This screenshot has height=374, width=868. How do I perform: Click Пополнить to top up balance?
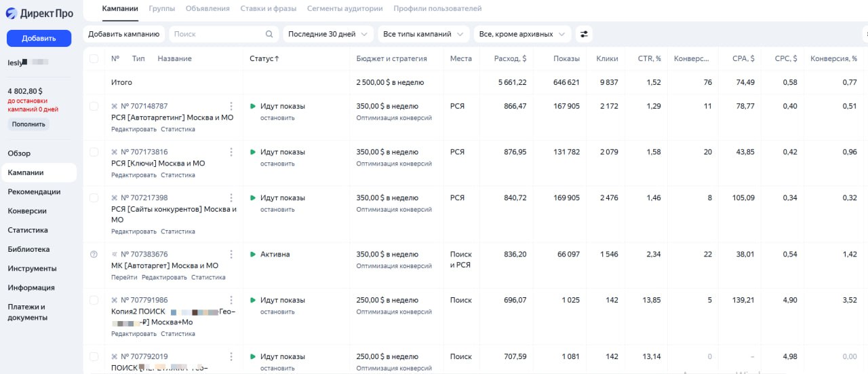pyautogui.click(x=28, y=124)
